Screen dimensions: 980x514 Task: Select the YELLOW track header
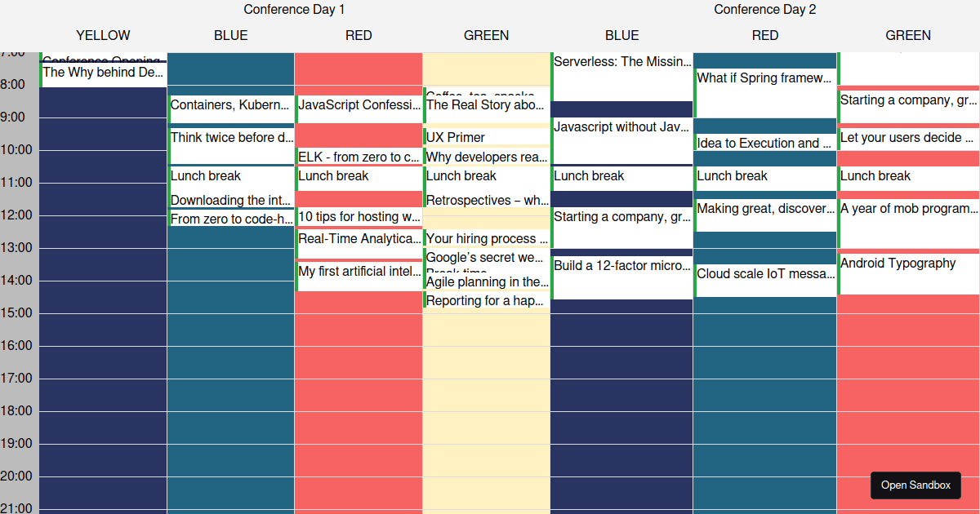(103, 35)
